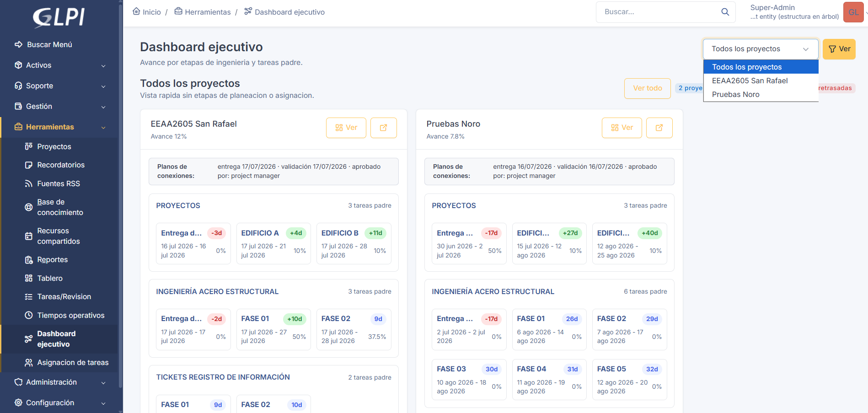
Task: Click the Recordatorios note icon
Action: click(x=28, y=165)
